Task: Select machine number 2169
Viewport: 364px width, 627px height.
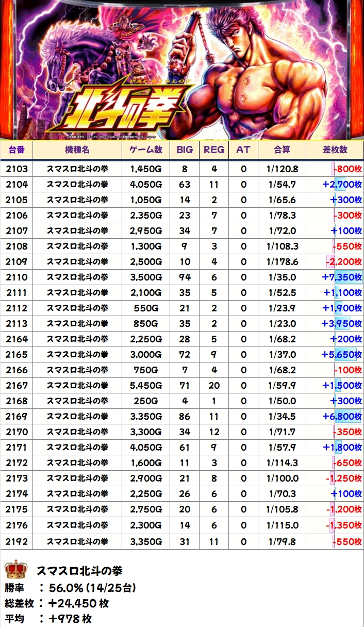Action: [17, 416]
